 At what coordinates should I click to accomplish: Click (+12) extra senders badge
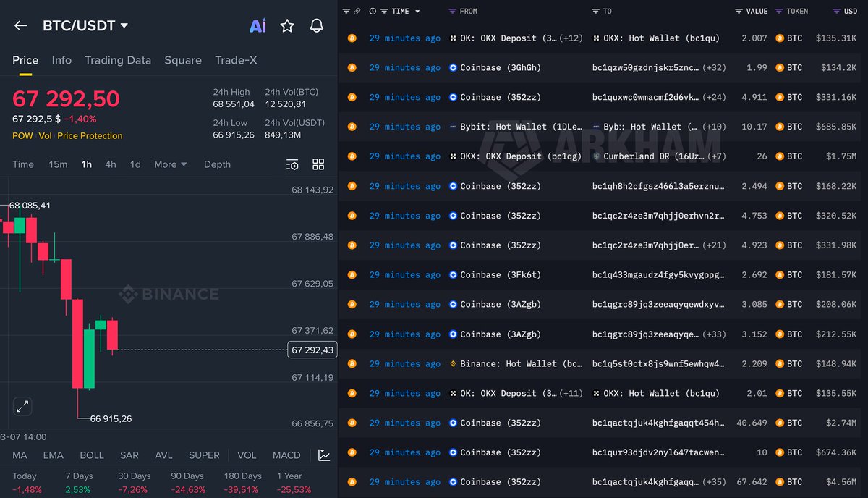click(571, 38)
